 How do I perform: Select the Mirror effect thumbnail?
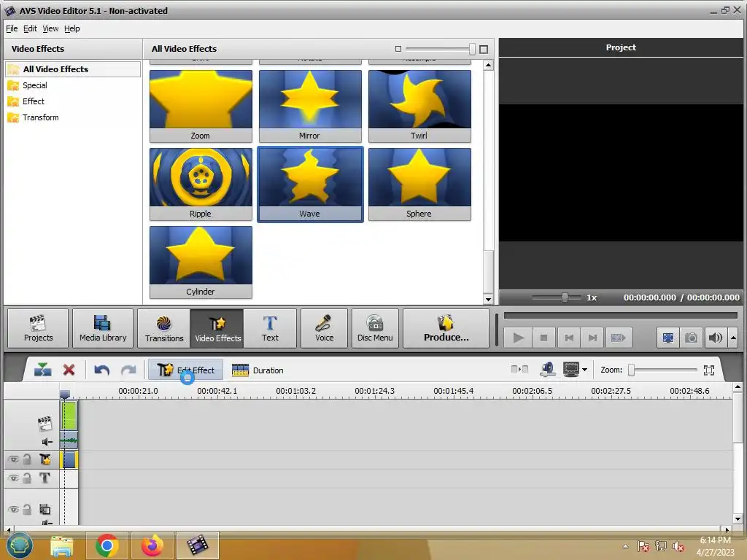point(310,106)
